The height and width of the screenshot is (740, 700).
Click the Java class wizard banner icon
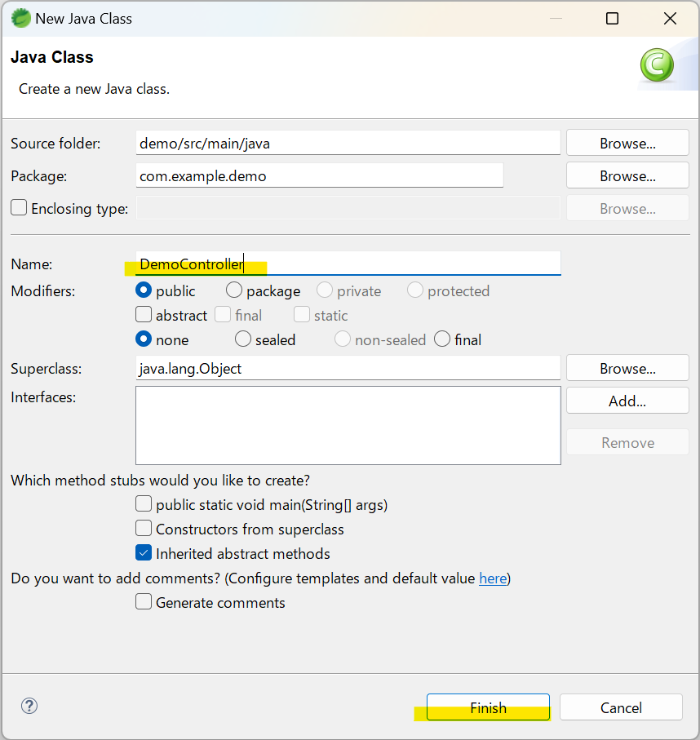[x=657, y=65]
